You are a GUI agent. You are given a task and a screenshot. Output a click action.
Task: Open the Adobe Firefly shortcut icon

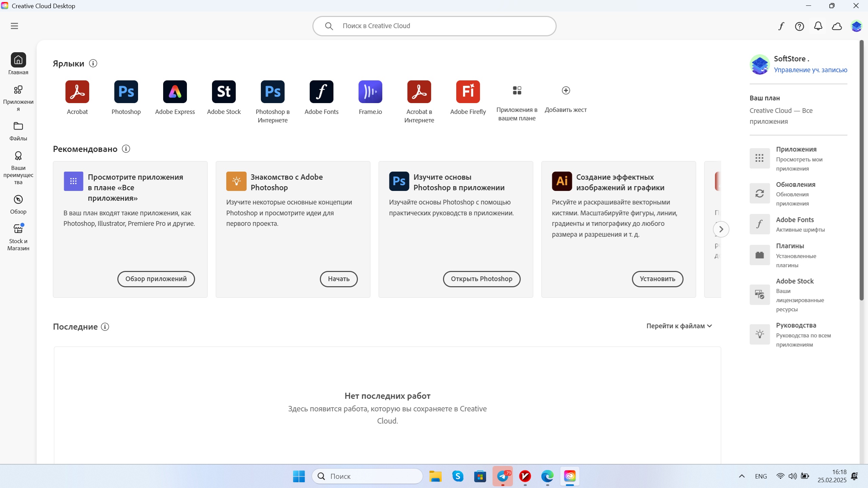click(468, 92)
